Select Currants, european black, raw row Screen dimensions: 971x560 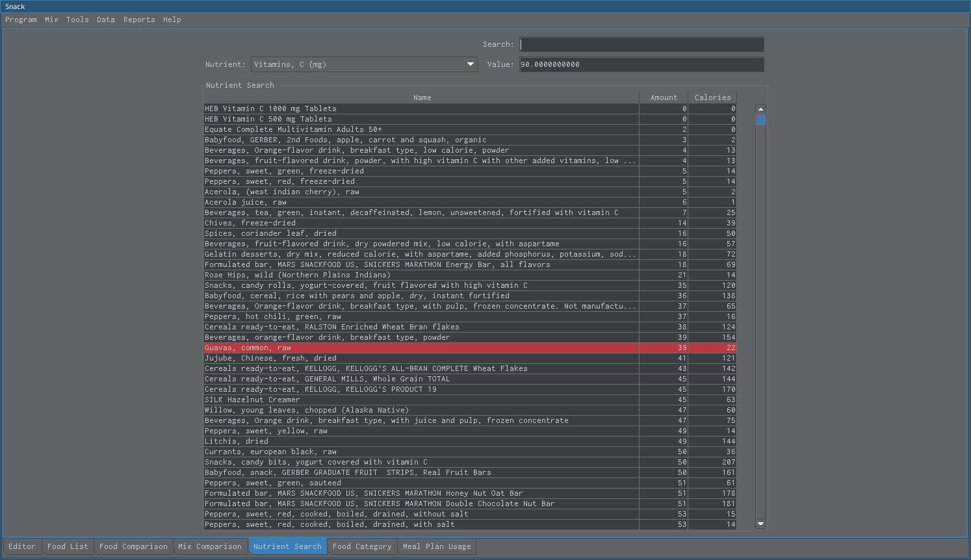coord(470,452)
